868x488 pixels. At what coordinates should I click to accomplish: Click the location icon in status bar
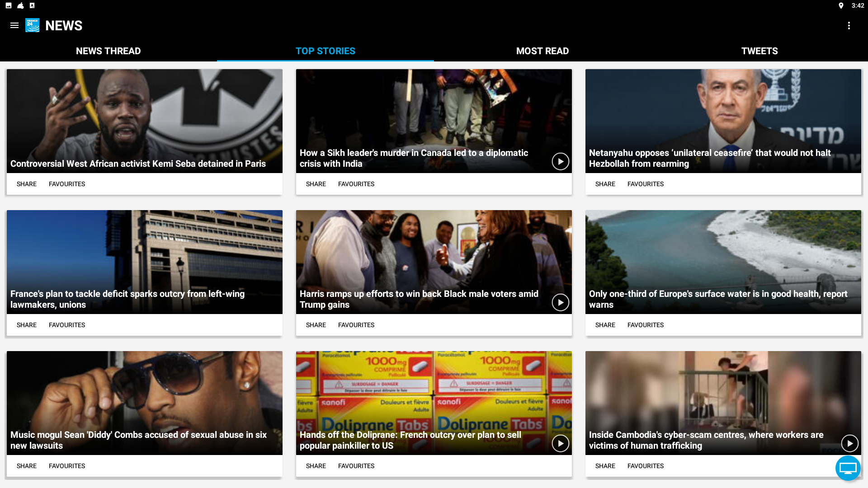click(x=841, y=6)
